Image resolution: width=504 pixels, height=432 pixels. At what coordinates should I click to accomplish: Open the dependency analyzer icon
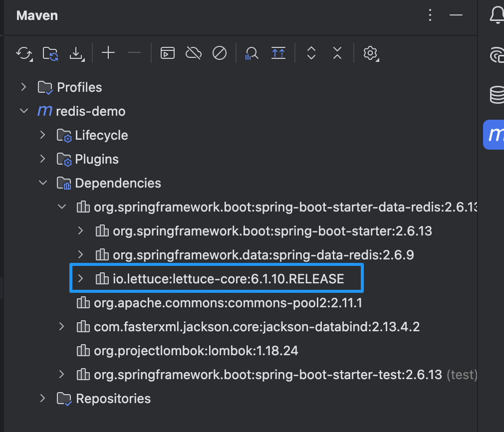[252, 53]
